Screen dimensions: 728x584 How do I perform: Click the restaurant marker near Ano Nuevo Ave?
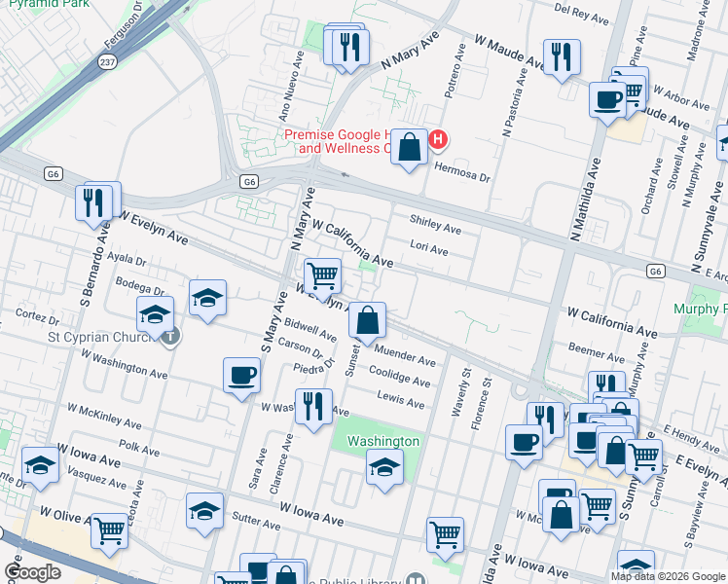[x=350, y=50]
